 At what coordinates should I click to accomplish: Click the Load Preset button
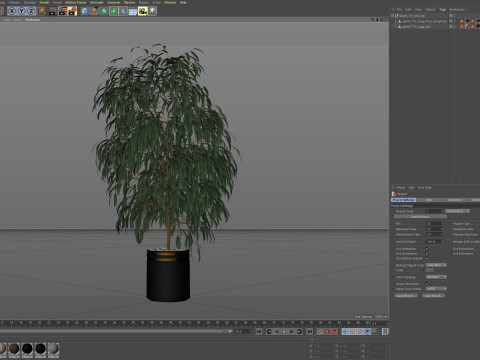coord(406,296)
